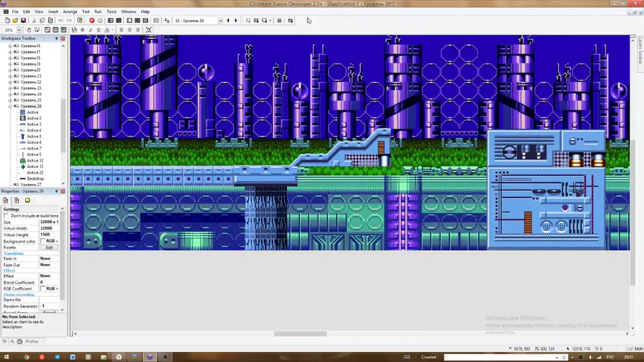Expand the Уровень16 tree node
The width and height of the screenshot is (644, 362).
(10, 46)
